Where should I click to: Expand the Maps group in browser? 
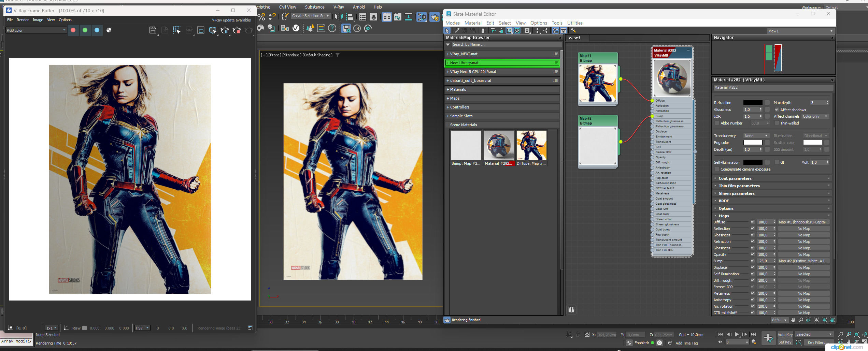(502, 98)
